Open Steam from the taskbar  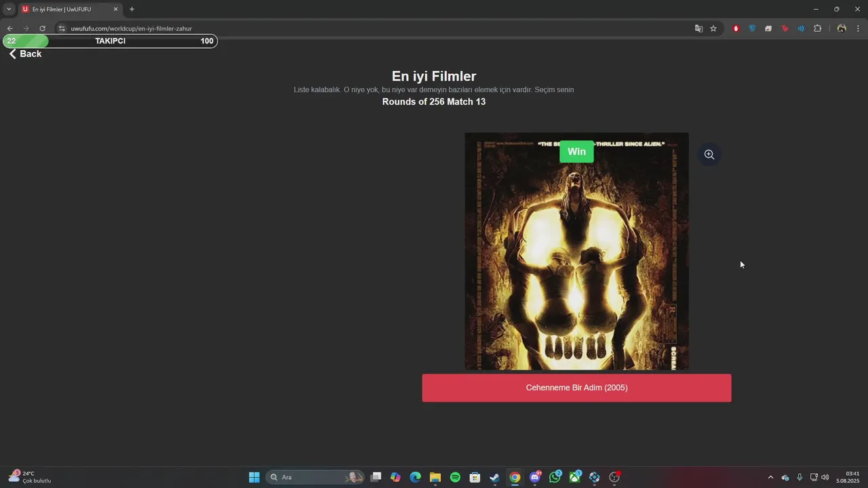495,477
